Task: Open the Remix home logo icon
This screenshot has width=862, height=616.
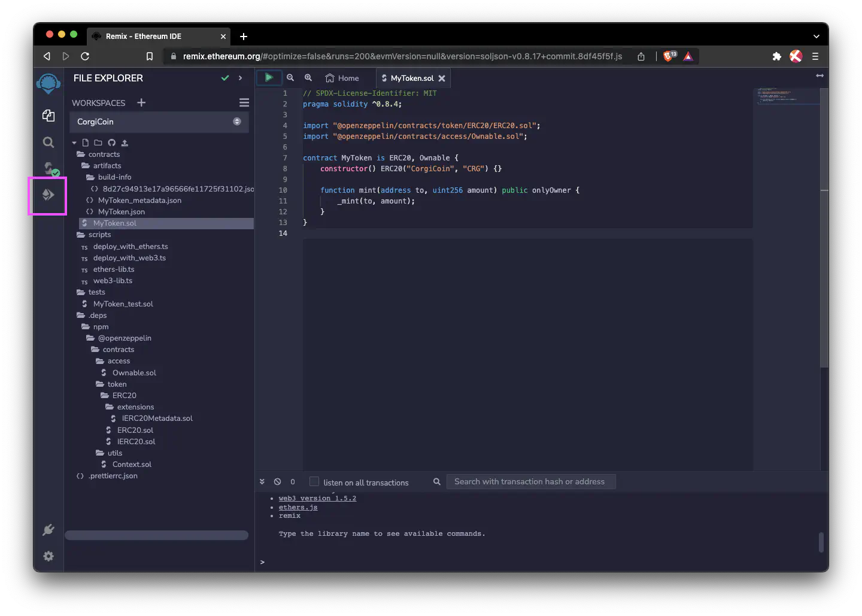Action: tap(48, 84)
